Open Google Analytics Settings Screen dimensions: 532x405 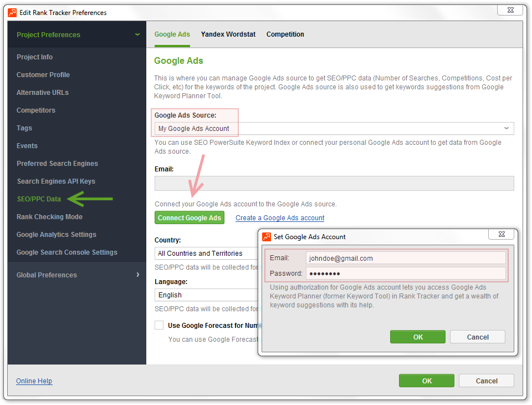click(57, 235)
